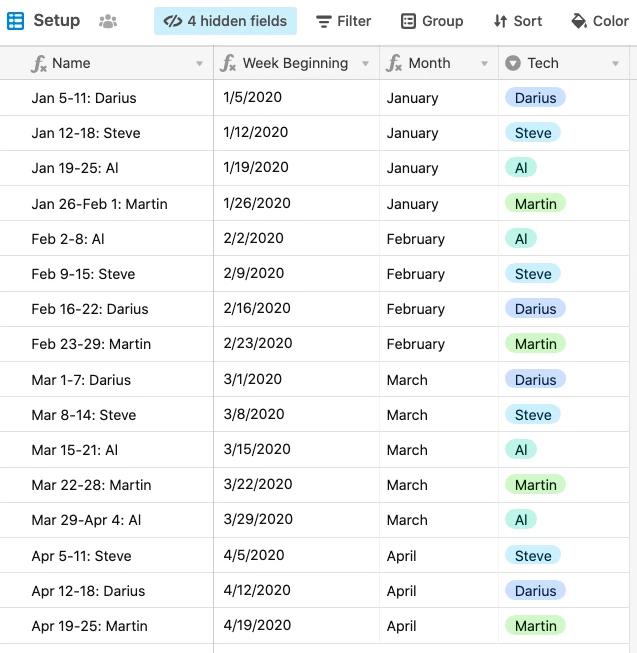This screenshot has height=653, width=637.
Task: Click the single-select icon in Tech header
Action: point(513,63)
